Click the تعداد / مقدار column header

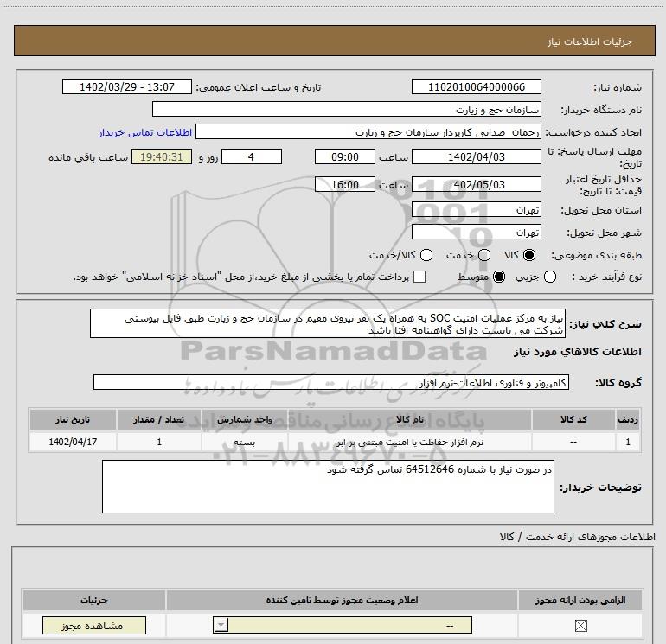tap(159, 420)
